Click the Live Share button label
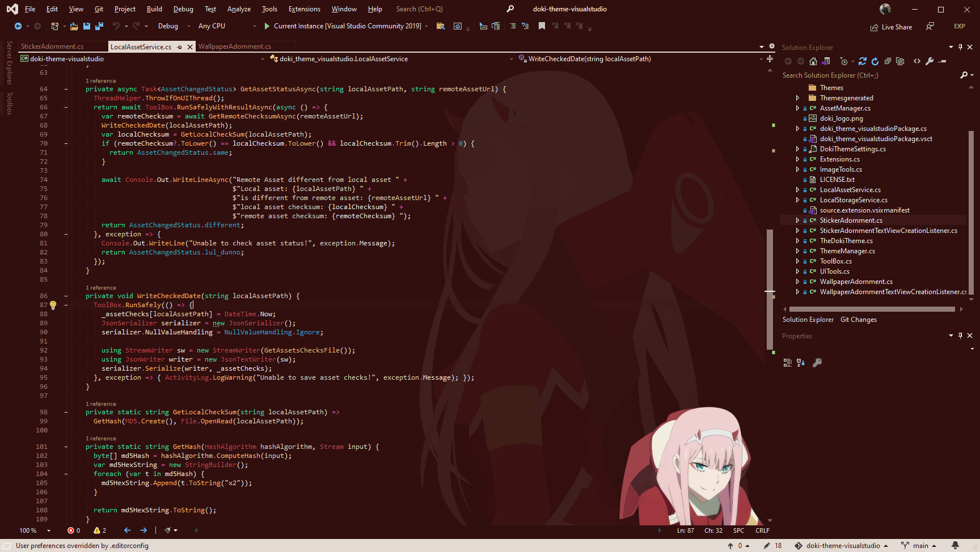Screen dimensions: 980x552 [897, 27]
